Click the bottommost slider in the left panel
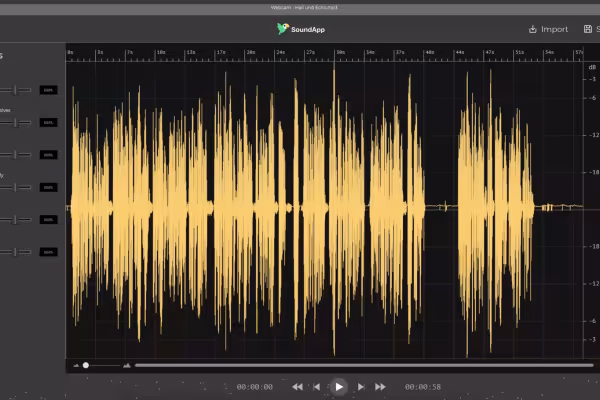The height and width of the screenshot is (400, 600). tap(15, 252)
